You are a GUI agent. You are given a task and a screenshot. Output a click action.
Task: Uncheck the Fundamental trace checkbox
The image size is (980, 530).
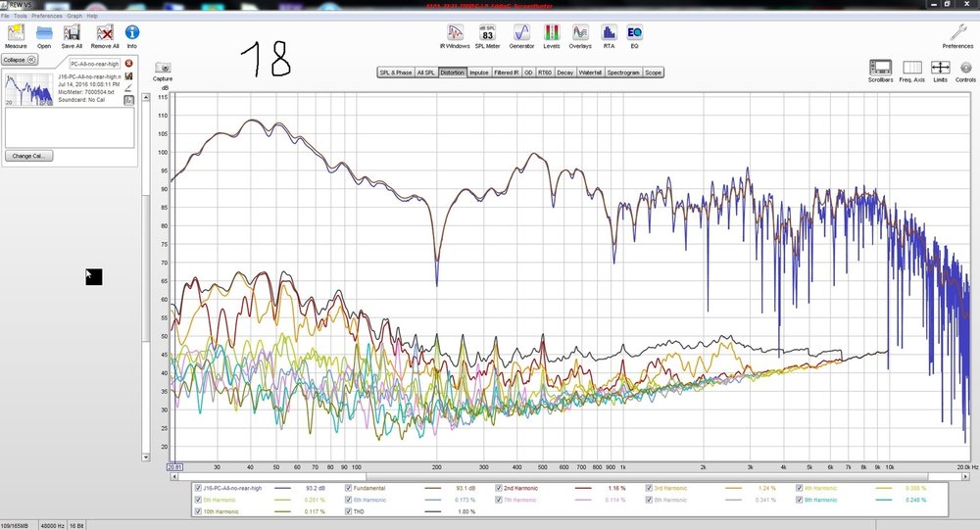349,488
